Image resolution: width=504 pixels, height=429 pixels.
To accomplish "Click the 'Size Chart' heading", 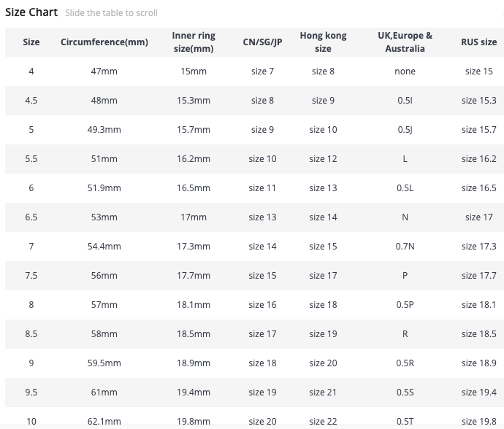I will (x=31, y=12).
